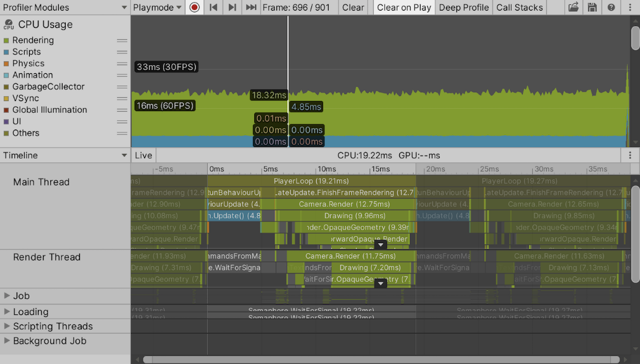Click the Render Thread label
640x364 pixels.
click(x=47, y=257)
